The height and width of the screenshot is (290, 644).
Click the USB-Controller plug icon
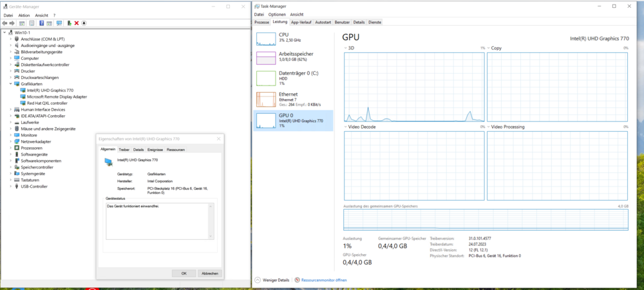[17, 186]
